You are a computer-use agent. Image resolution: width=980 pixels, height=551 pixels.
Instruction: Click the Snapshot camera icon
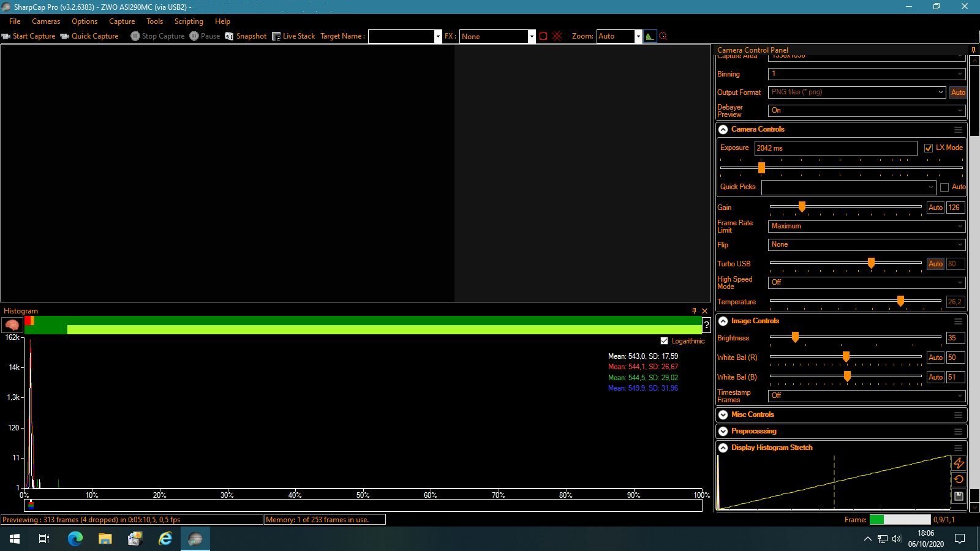tap(229, 36)
